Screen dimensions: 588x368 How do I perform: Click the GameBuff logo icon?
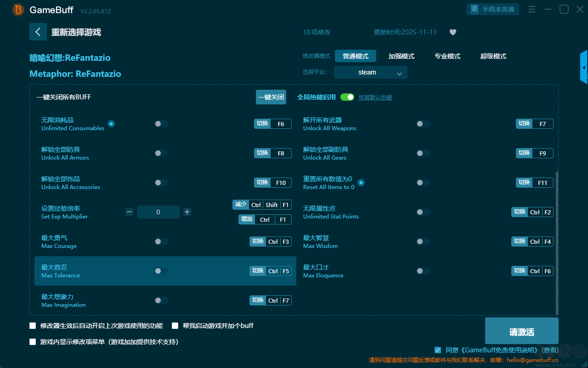(18, 10)
